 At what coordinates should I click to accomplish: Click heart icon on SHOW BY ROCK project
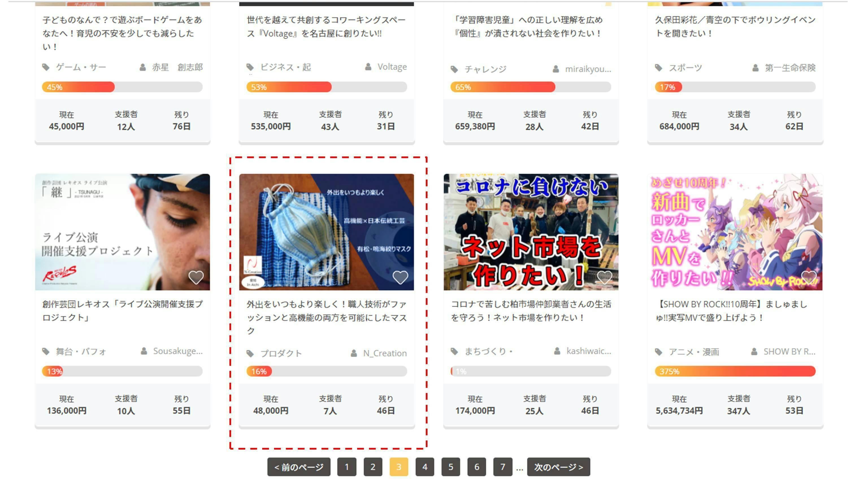coord(809,278)
